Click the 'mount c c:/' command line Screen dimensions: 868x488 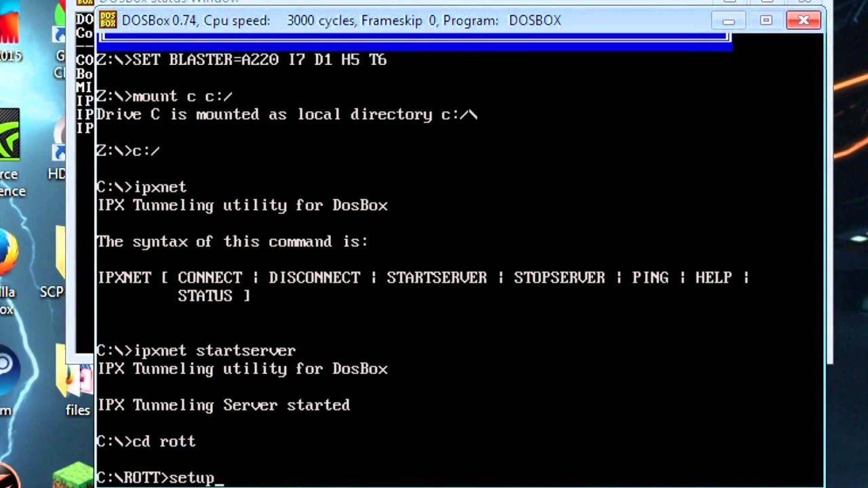click(x=165, y=96)
